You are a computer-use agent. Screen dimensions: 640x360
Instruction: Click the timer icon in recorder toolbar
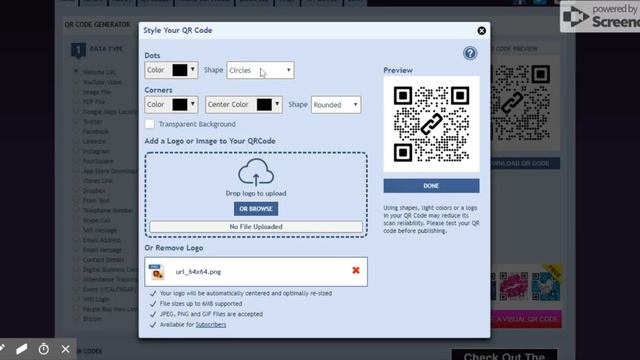pyautogui.click(x=44, y=349)
